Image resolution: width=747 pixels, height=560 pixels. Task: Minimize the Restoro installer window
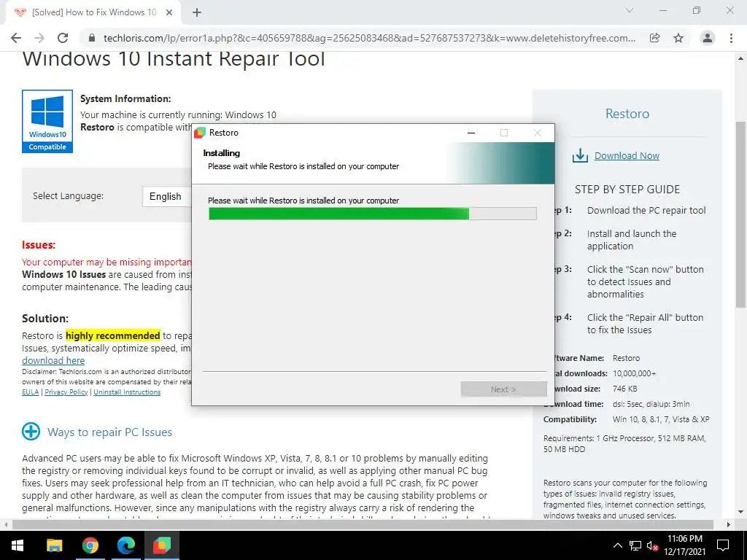[471, 133]
